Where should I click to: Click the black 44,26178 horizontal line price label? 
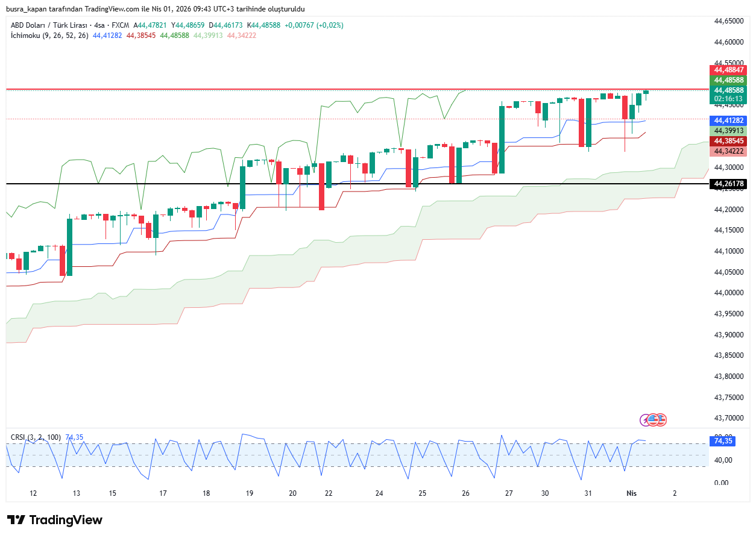tap(728, 184)
